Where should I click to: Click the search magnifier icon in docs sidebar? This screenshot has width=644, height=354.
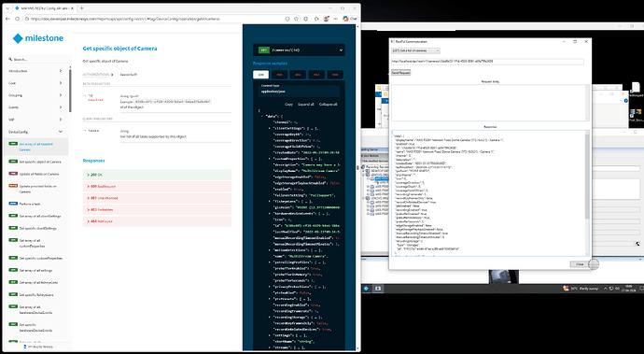(10, 59)
